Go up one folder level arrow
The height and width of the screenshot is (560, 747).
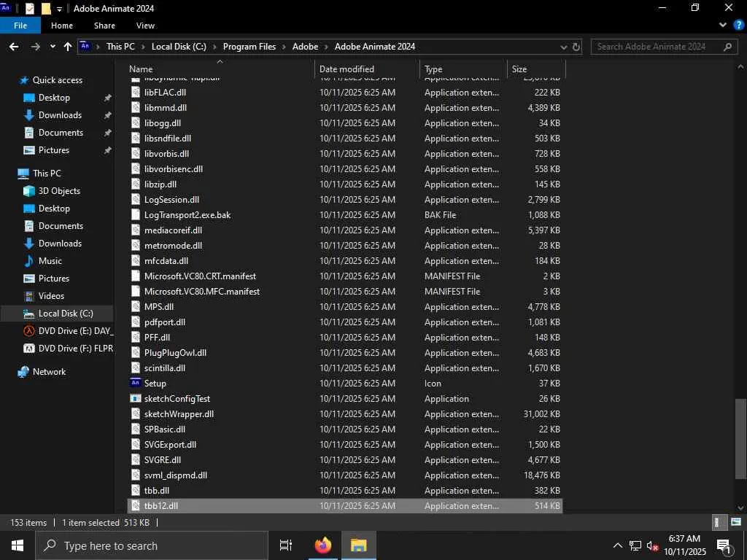[x=68, y=47]
